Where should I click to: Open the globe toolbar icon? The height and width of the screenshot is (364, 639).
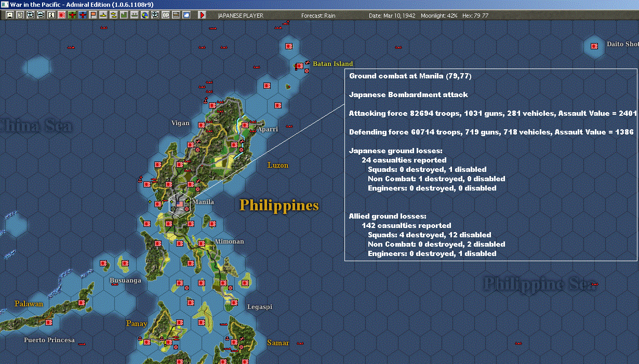coord(144,15)
